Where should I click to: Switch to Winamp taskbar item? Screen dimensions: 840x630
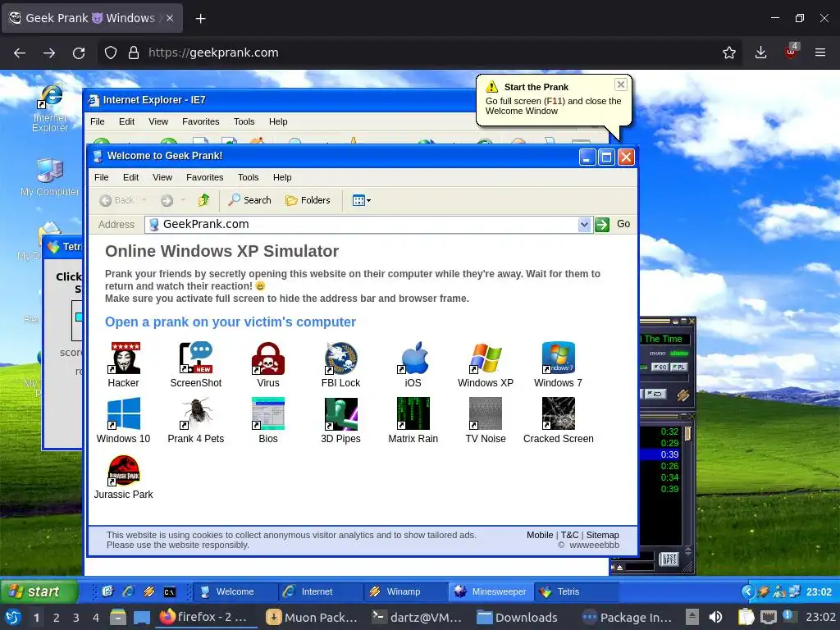[x=405, y=591]
